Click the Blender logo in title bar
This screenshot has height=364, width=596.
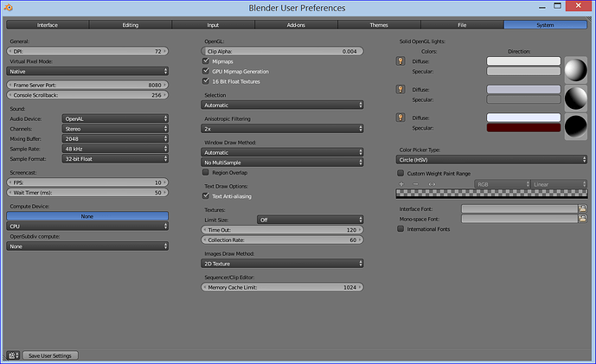9,7
